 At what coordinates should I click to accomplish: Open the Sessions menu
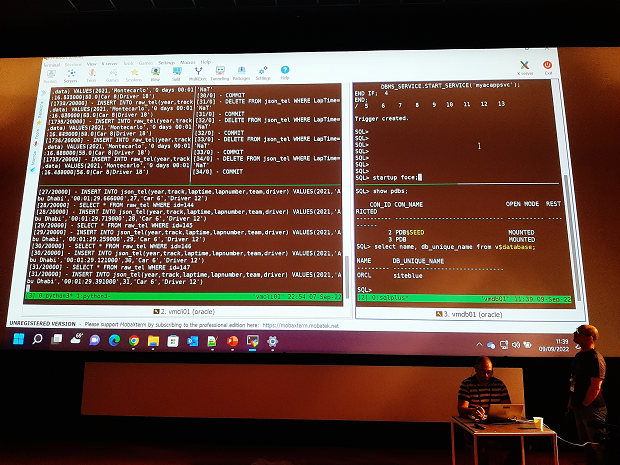coord(73,64)
